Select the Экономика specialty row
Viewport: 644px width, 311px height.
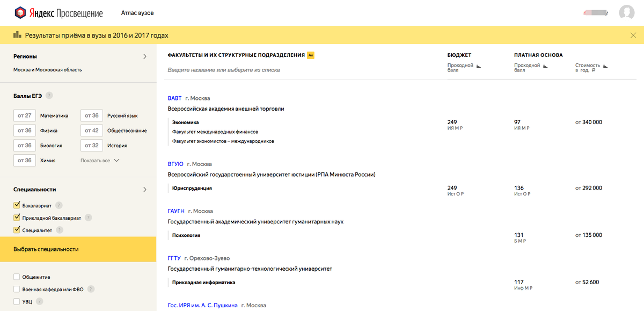point(185,122)
